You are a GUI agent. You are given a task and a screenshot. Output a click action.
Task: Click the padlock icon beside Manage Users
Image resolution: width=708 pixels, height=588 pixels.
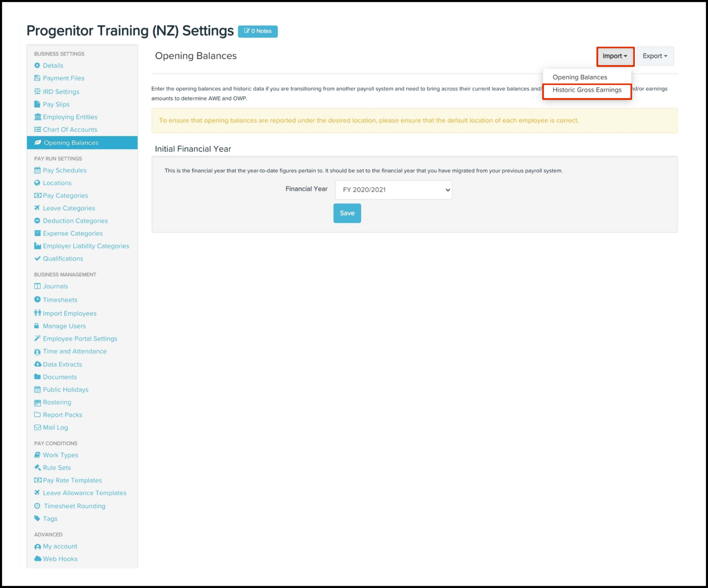click(x=37, y=326)
